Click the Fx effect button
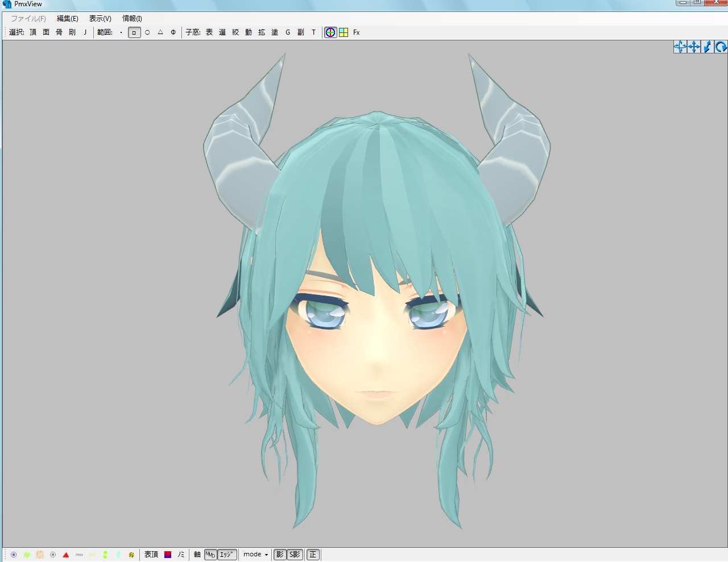 [x=357, y=32]
